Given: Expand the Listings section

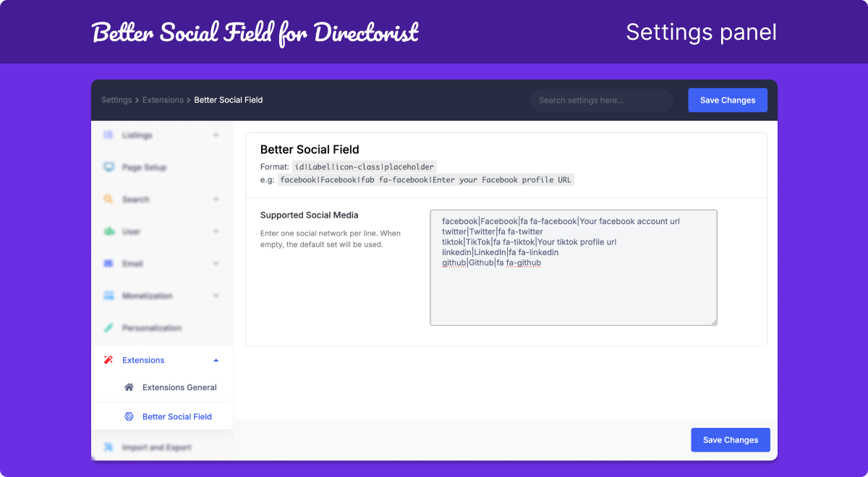Looking at the screenshot, I should tap(216, 135).
